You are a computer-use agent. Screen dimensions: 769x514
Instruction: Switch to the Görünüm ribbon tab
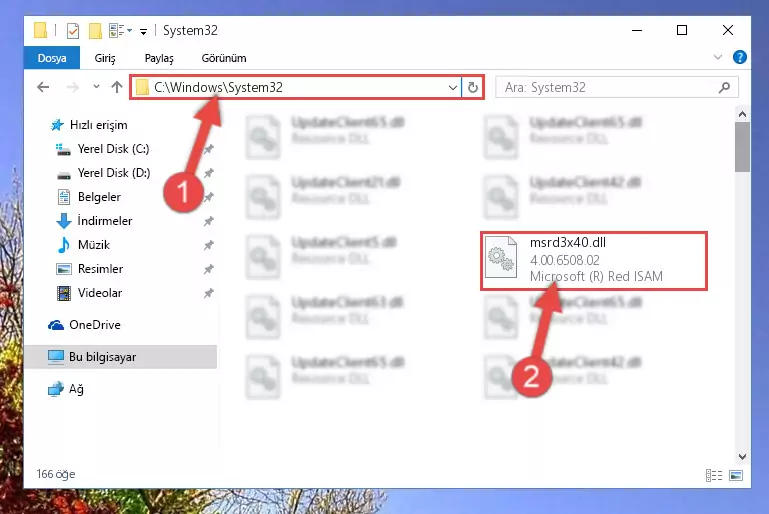coord(224,58)
